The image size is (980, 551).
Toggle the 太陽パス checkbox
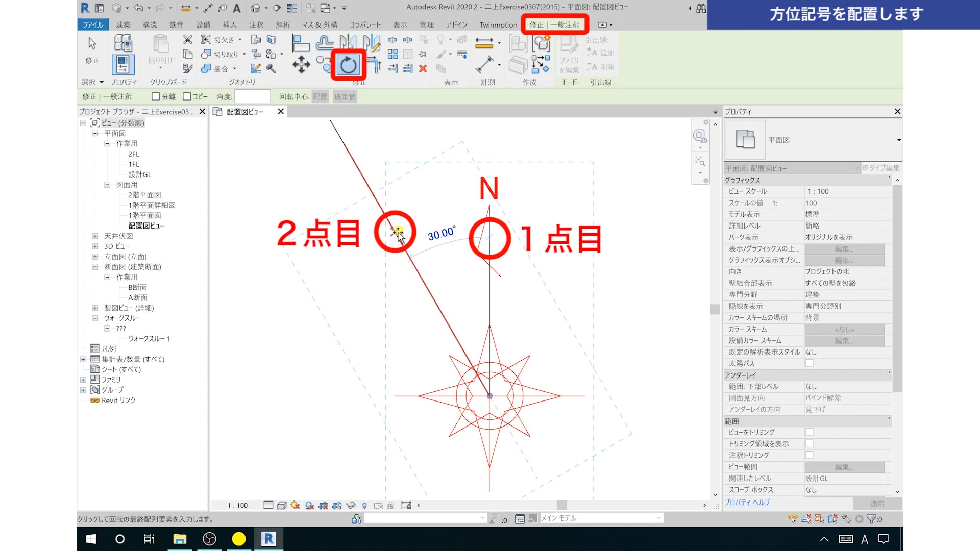(809, 363)
